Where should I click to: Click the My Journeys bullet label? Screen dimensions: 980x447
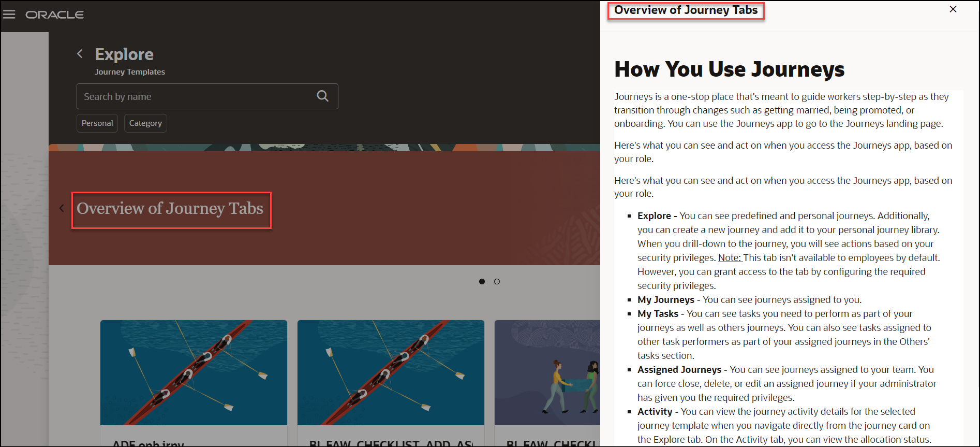coord(666,300)
